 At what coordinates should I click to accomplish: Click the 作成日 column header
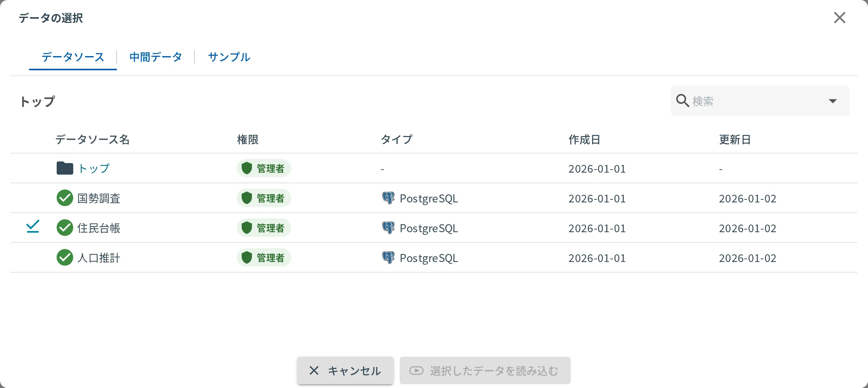click(x=584, y=139)
